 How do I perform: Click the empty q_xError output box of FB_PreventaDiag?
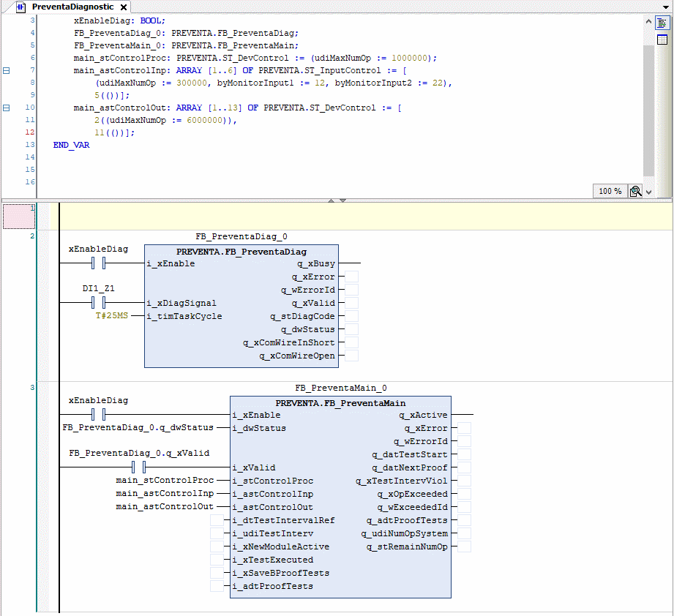tap(351, 277)
